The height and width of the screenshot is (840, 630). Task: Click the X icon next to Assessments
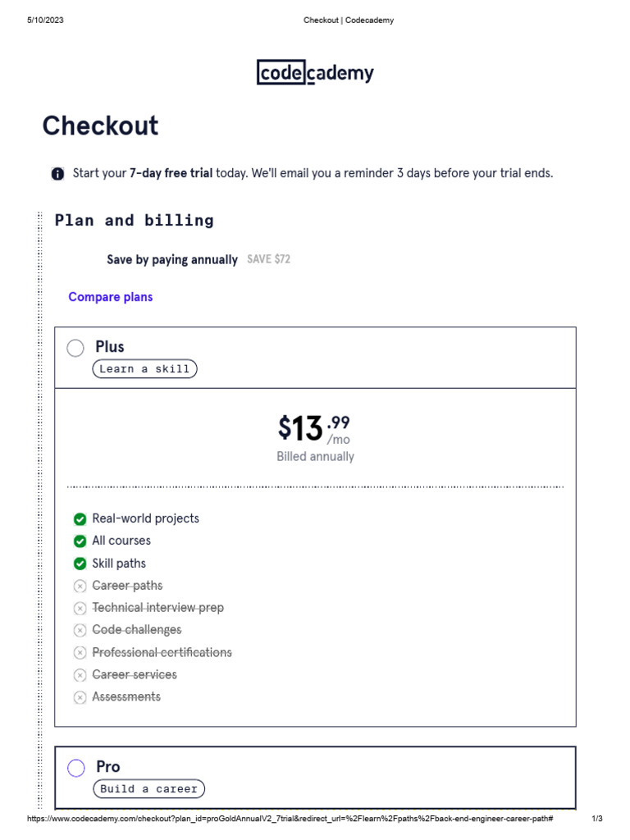click(80, 697)
